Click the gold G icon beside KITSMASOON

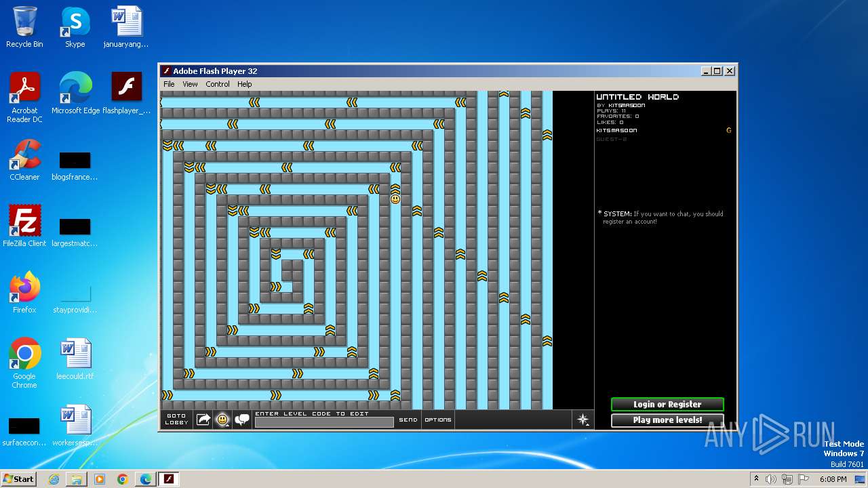[729, 130]
